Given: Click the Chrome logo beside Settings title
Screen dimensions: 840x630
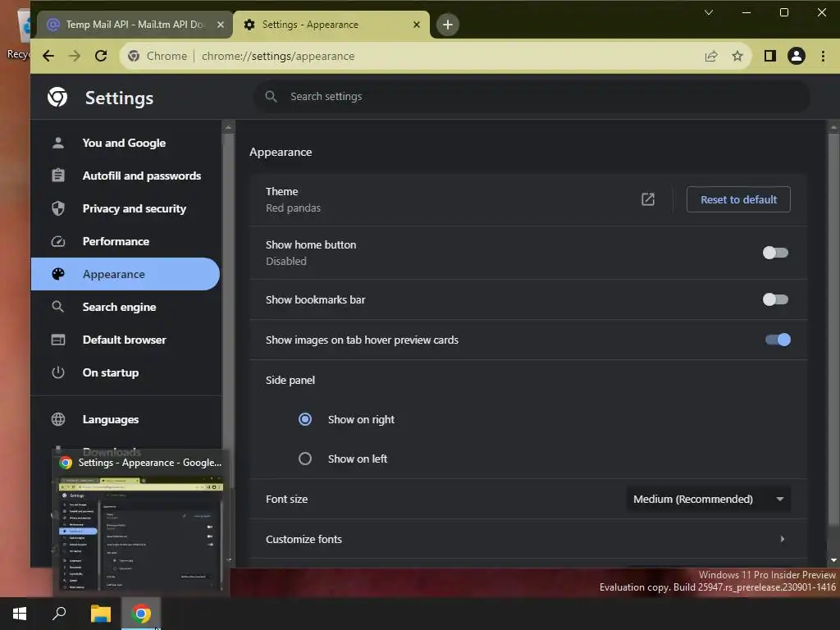Looking at the screenshot, I should (x=57, y=97).
